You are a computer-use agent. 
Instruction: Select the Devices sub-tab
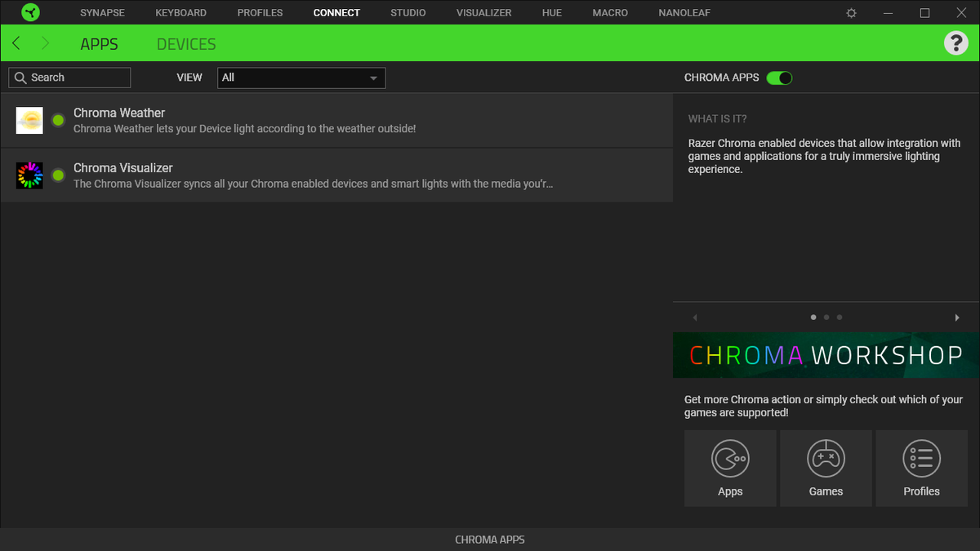pyautogui.click(x=186, y=44)
